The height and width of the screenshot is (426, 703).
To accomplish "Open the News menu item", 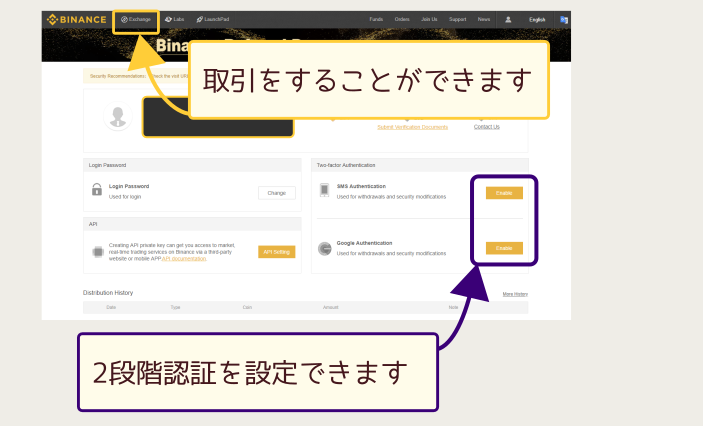I will tap(484, 19).
